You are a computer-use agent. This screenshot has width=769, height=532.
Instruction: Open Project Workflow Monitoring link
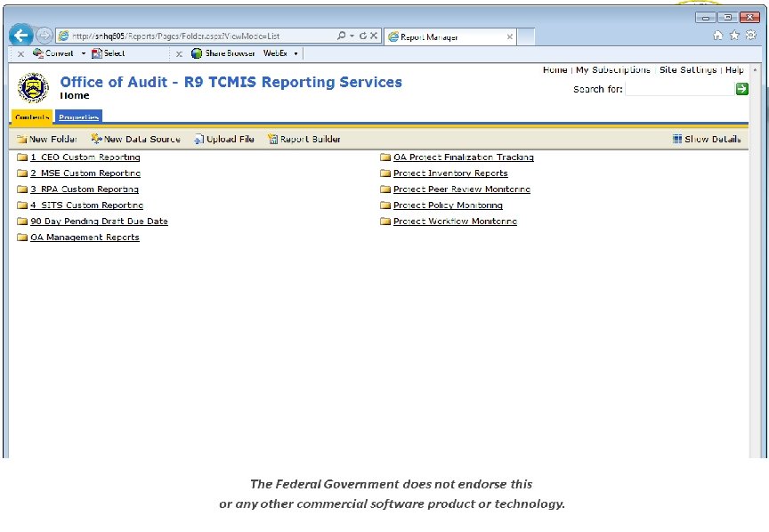click(455, 222)
